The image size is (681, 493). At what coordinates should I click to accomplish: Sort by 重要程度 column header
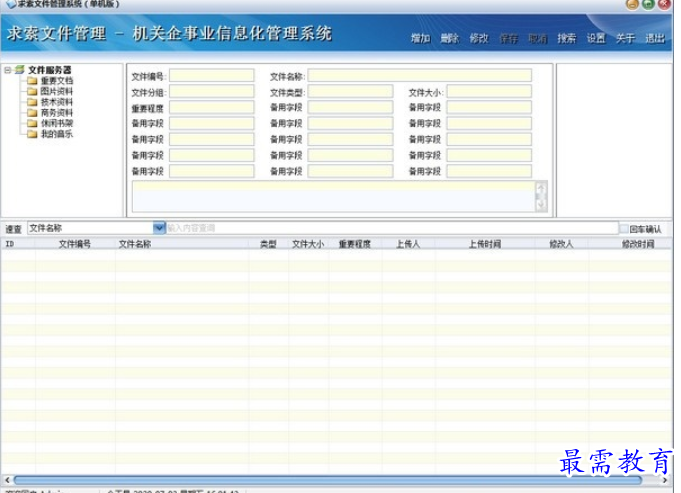click(355, 244)
